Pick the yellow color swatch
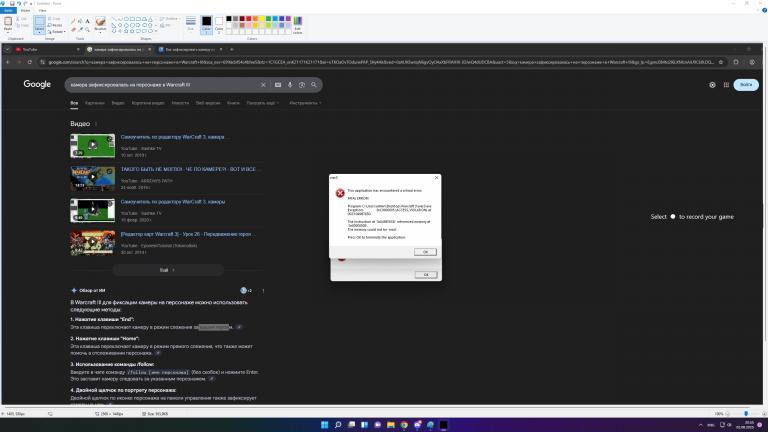 pyautogui.click(x=262, y=19)
